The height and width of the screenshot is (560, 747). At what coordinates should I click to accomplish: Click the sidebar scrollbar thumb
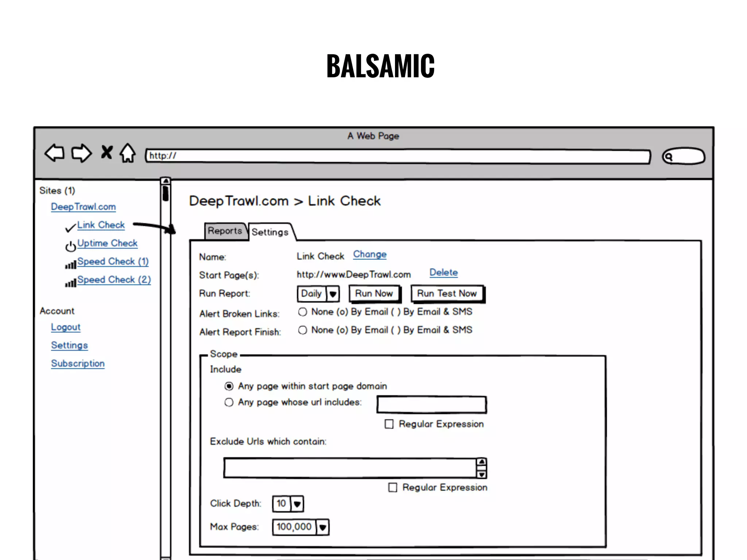point(166,193)
